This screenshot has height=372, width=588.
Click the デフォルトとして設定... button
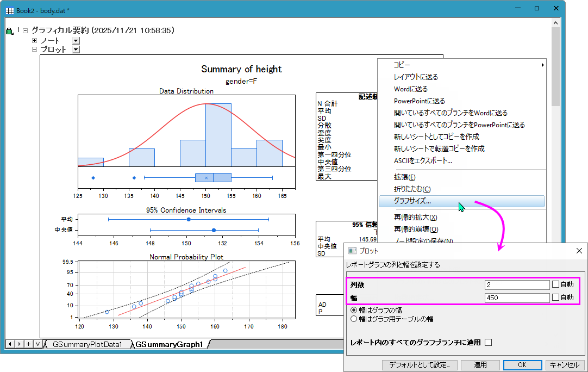click(420, 365)
